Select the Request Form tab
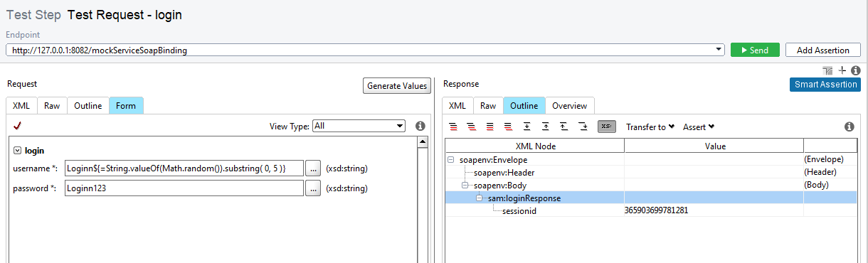This screenshot has width=868, height=263. (126, 105)
